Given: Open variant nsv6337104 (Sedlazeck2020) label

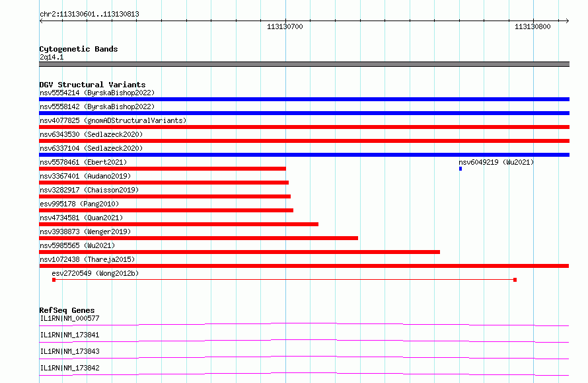Looking at the screenshot, I should tap(91, 148).
